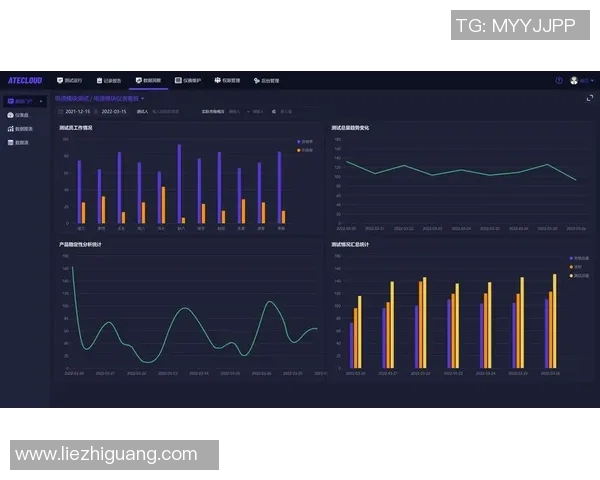Image resolution: width=600 pixels, height=480 pixels.
Task: Select 数据源 in the left sidebar
Action: (21, 142)
